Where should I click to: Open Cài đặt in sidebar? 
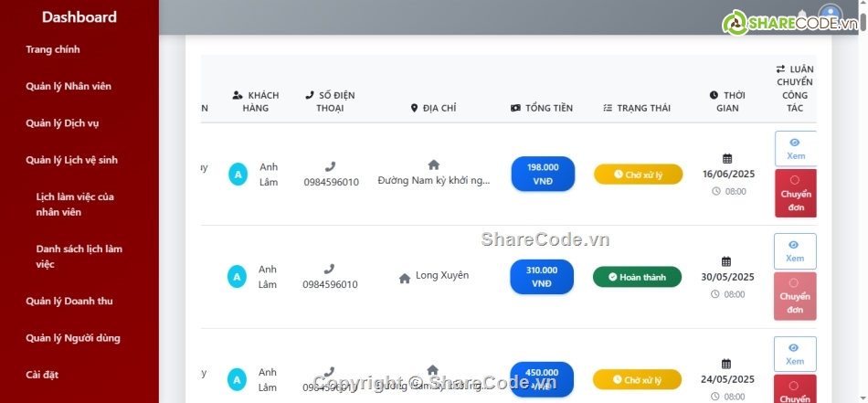pyautogui.click(x=42, y=375)
